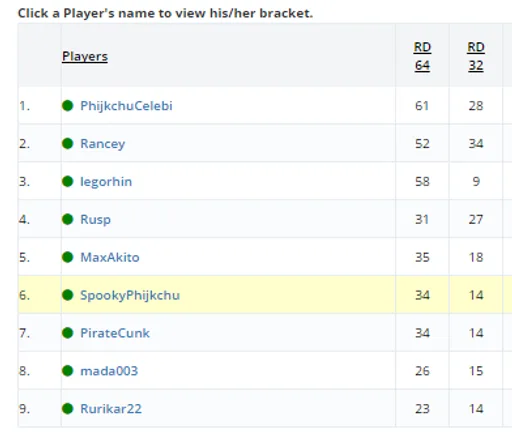The height and width of the screenshot is (432, 512).
Task: View Rancey's bracket
Action: point(103,144)
